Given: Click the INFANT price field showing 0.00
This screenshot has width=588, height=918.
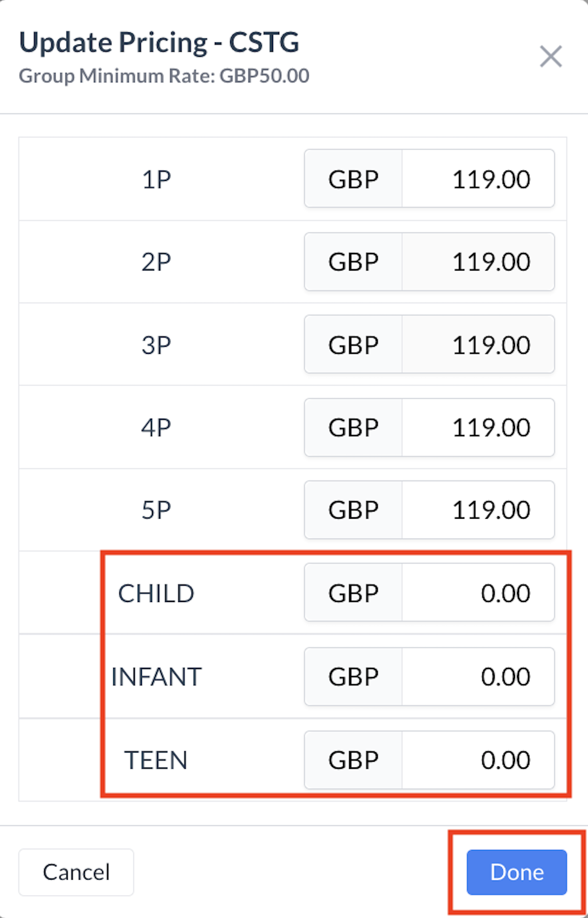Looking at the screenshot, I should click(478, 677).
